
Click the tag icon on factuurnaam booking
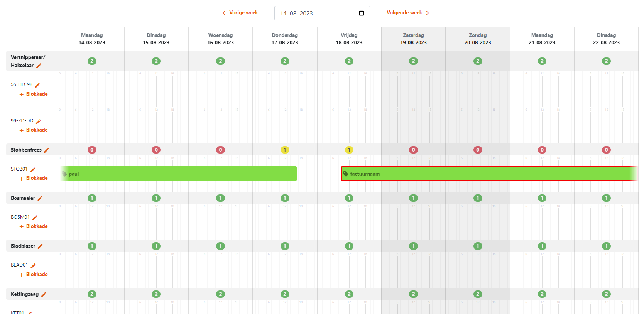(x=346, y=174)
